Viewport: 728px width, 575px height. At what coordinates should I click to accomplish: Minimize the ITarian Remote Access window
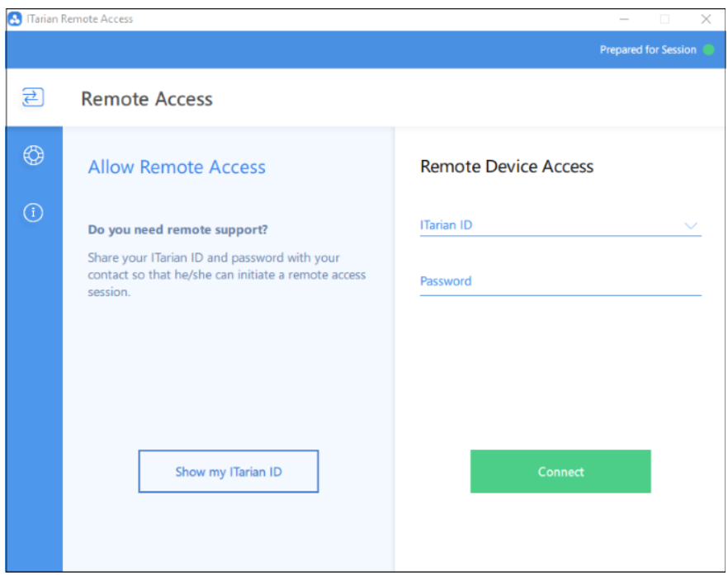pos(624,19)
